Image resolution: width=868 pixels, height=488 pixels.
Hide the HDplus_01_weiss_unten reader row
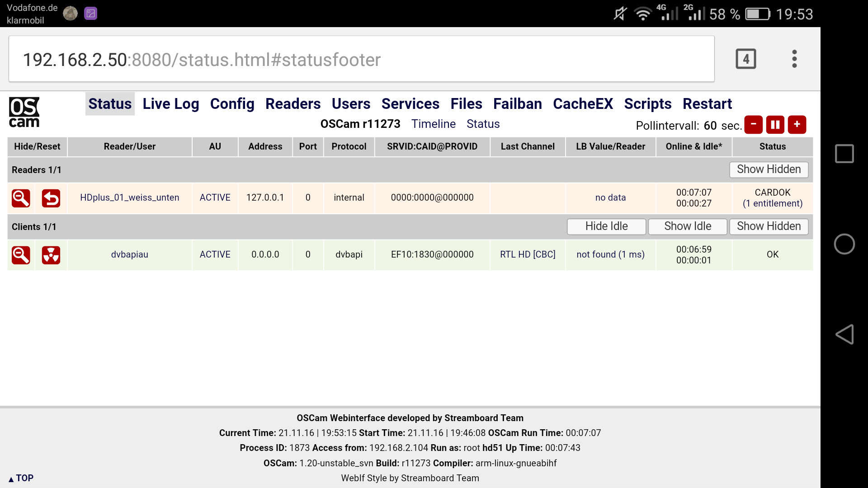point(21,198)
